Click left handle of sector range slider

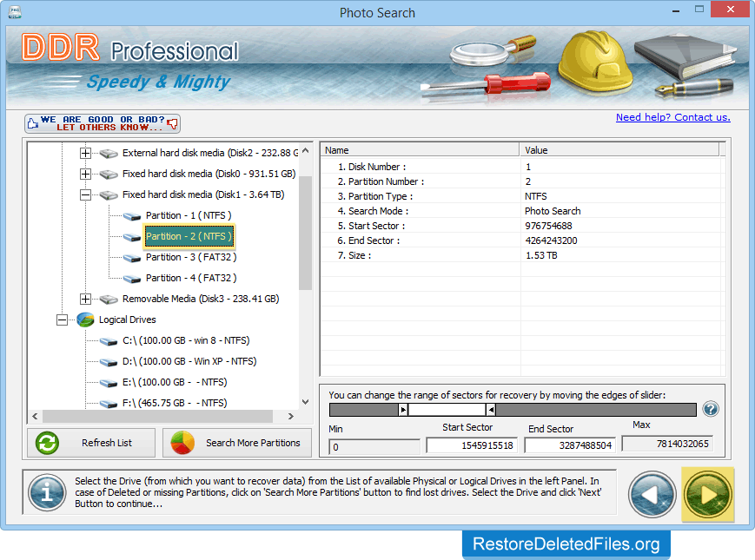403,410
